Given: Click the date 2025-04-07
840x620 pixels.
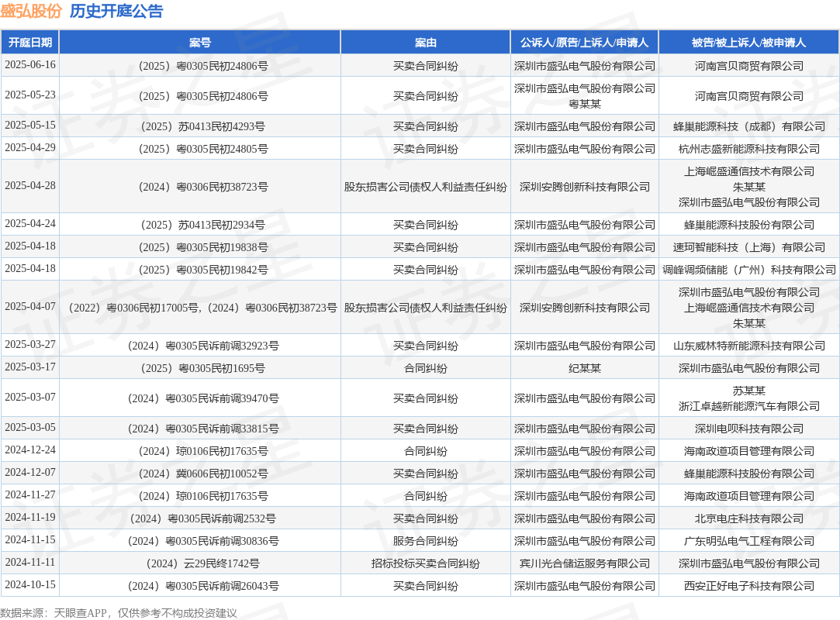Looking at the screenshot, I should pyautogui.click(x=30, y=306).
